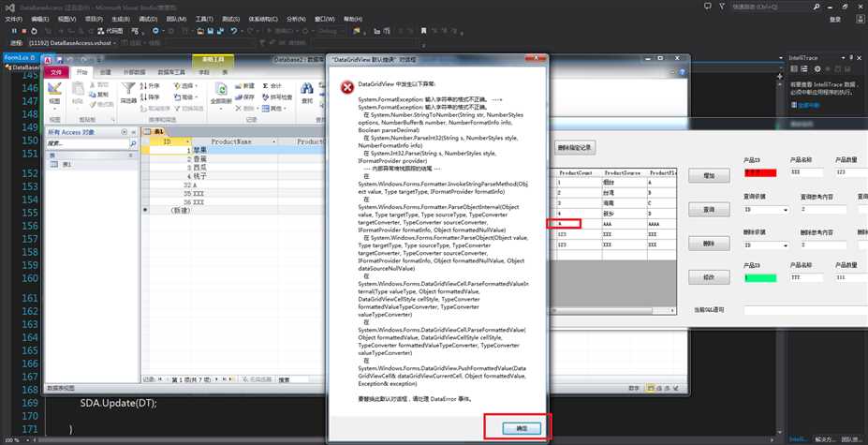Viewport: 868px width, 445px height.
Task: Click the Visual Studio save file icon
Action: pyautogui.click(x=211, y=31)
